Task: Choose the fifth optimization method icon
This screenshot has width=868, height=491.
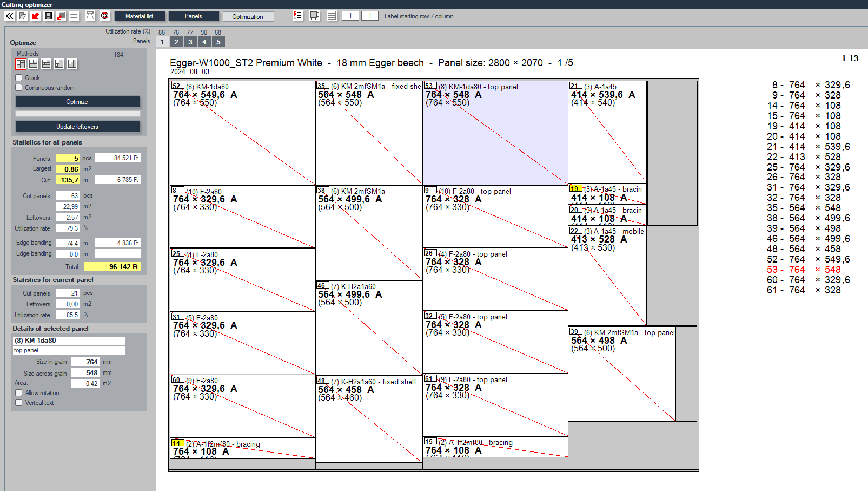Action: click(x=72, y=64)
